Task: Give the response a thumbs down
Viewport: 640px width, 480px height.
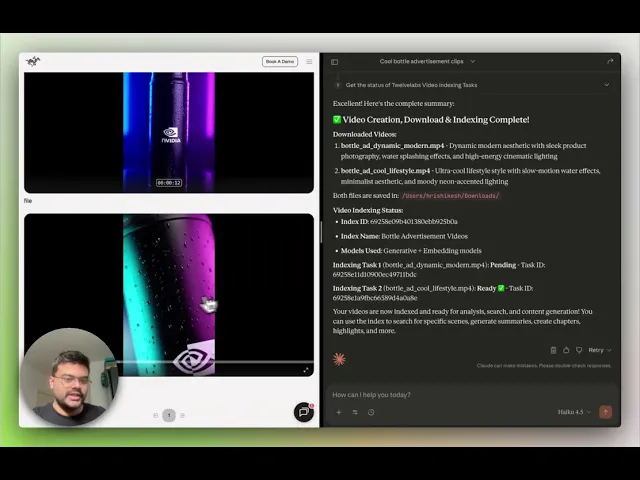Action: tap(579, 350)
